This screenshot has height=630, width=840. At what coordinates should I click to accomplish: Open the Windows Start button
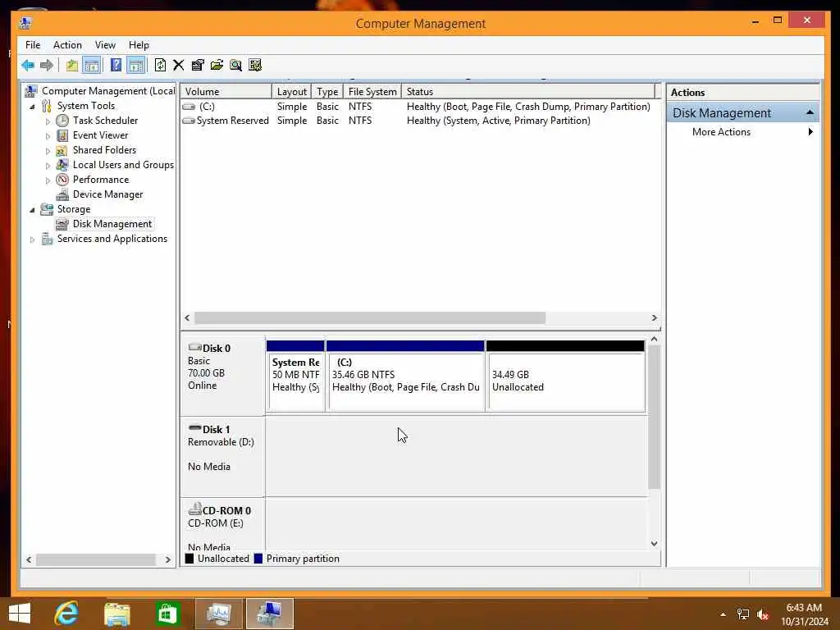(20, 614)
